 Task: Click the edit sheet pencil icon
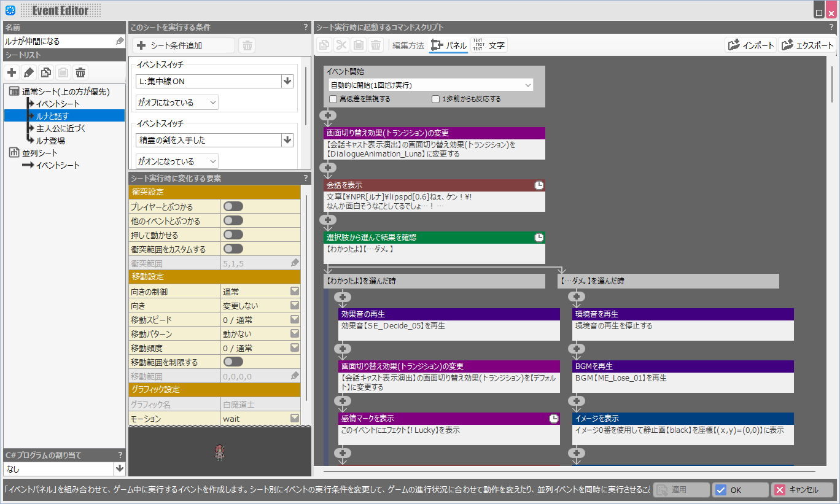pyautogui.click(x=29, y=72)
